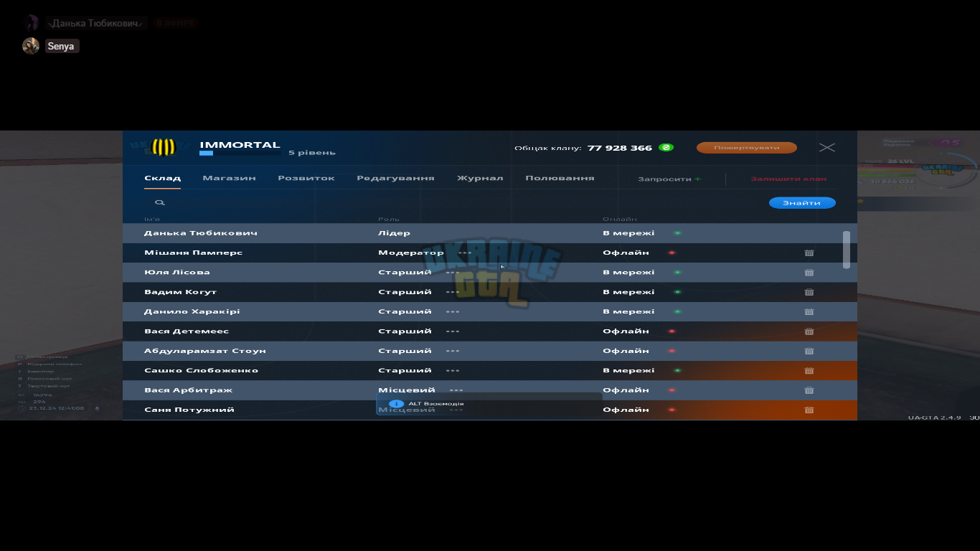Click Senya's avatar in the overlay
Image resolution: width=980 pixels, height=551 pixels.
pyautogui.click(x=31, y=46)
